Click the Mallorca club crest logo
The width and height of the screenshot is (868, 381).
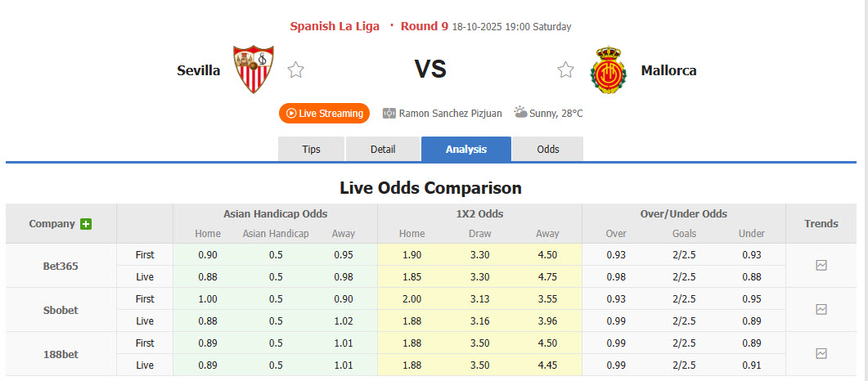(x=608, y=70)
